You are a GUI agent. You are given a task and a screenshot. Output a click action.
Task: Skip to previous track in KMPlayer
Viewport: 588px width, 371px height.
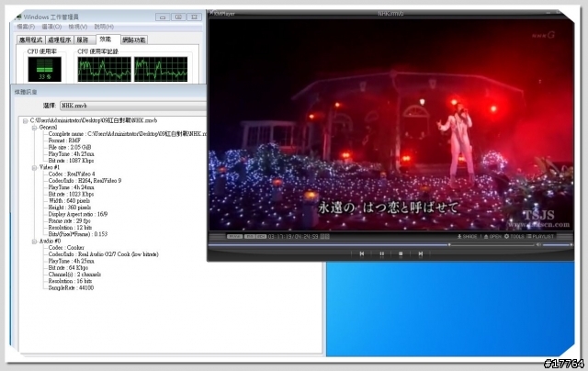(x=361, y=253)
